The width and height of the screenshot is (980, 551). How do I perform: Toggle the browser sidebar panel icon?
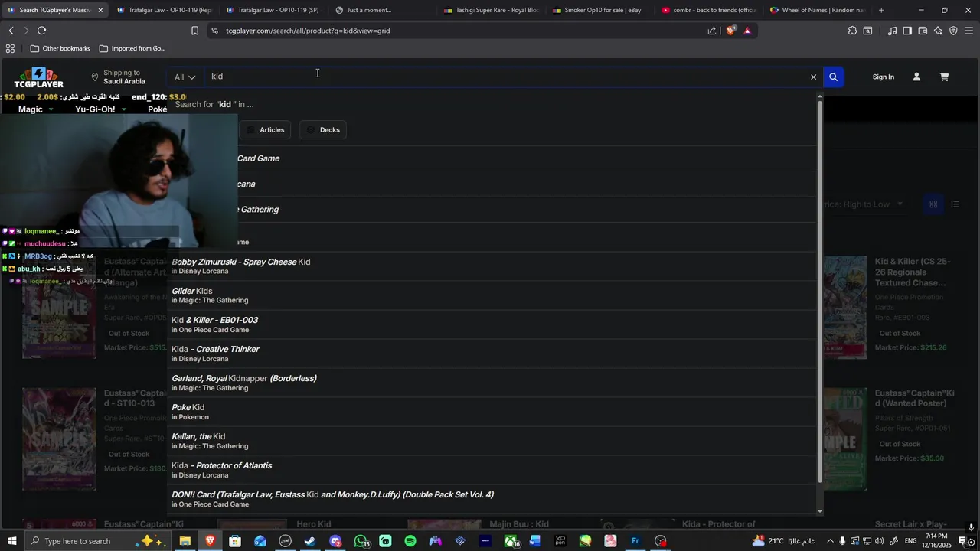[907, 31]
